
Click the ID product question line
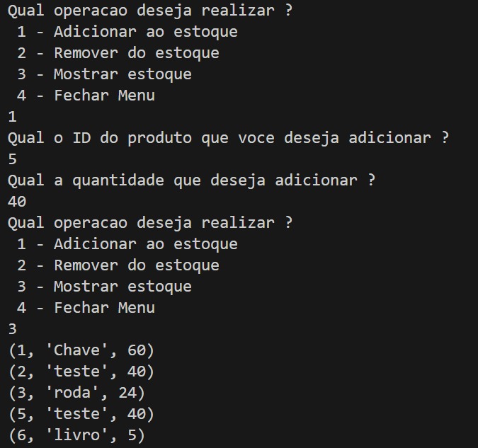click(x=228, y=137)
